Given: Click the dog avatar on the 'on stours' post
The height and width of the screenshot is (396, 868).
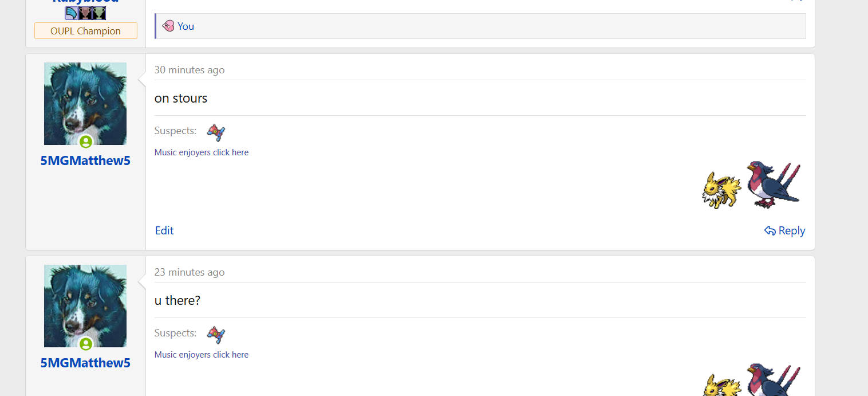Looking at the screenshot, I should coord(85,104).
